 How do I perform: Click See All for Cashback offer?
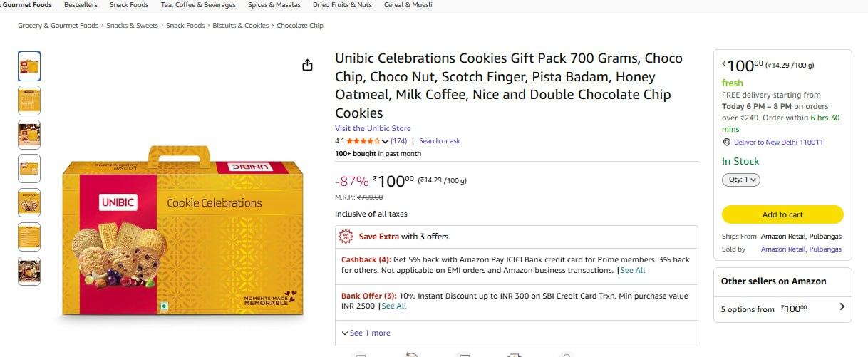point(632,271)
